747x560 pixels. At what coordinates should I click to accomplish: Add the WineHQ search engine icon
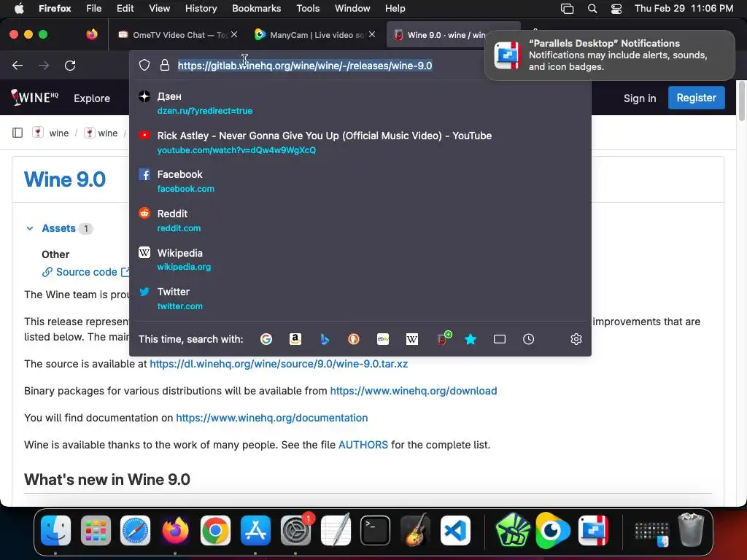pos(443,338)
